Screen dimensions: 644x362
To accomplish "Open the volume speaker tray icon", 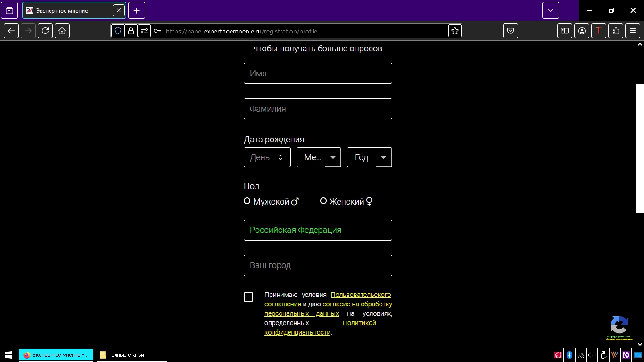I will [x=591, y=355].
